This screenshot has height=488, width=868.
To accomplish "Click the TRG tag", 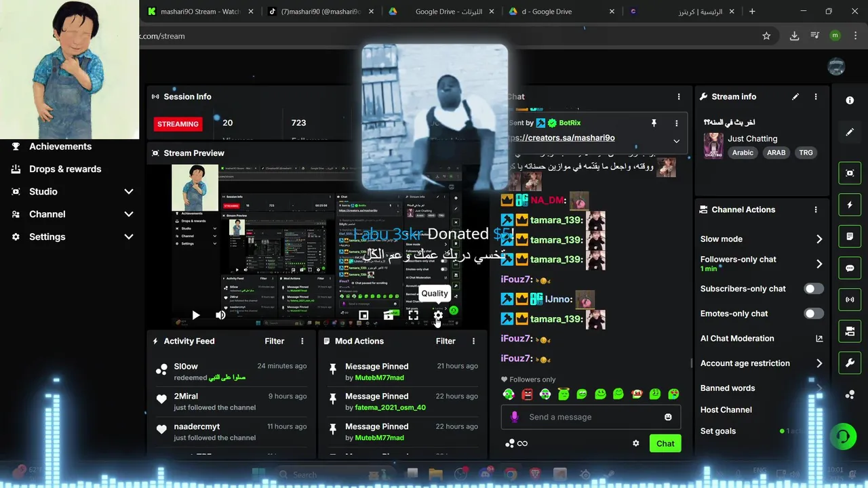I will [806, 152].
